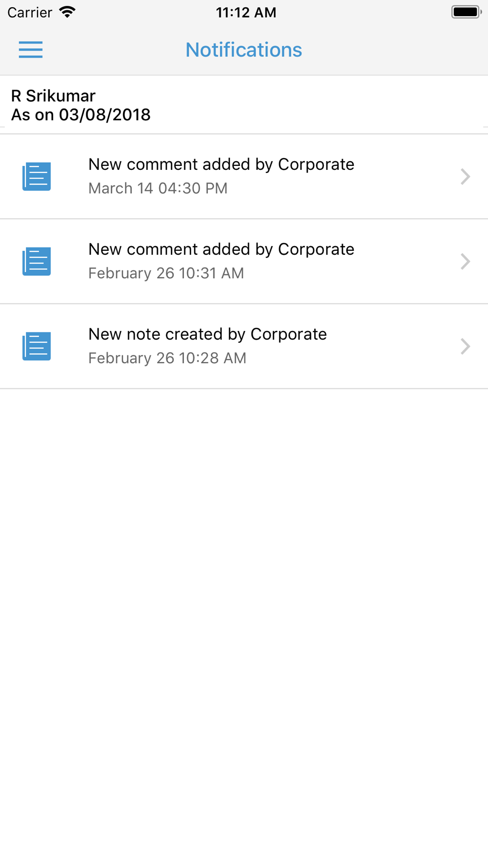Image resolution: width=488 pixels, height=868 pixels.
Task: Tap the Notifications title
Action: [x=244, y=50]
